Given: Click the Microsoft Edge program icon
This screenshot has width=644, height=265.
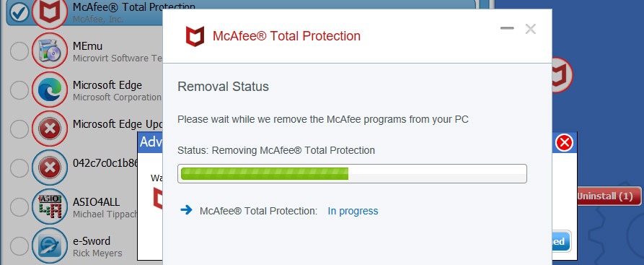Looking at the screenshot, I should pyautogui.click(x=49, y=90).
